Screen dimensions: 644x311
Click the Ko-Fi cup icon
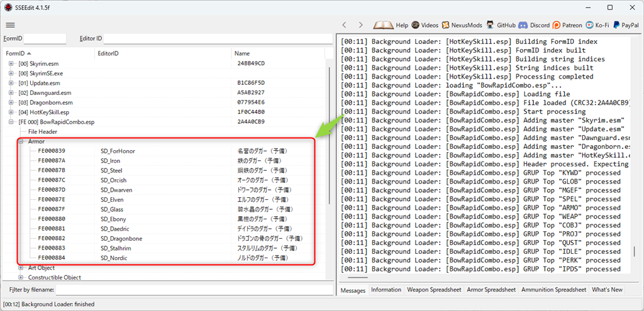pyautogui.click(x=589, y=25)
